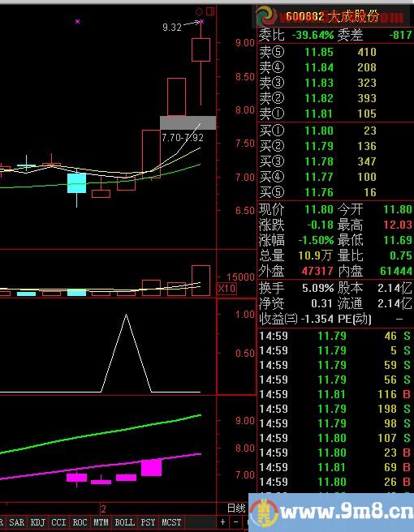The width and height of the screenshot is (414, 532).
Task: Click 买③ volume 347
Action: (367, 161)
